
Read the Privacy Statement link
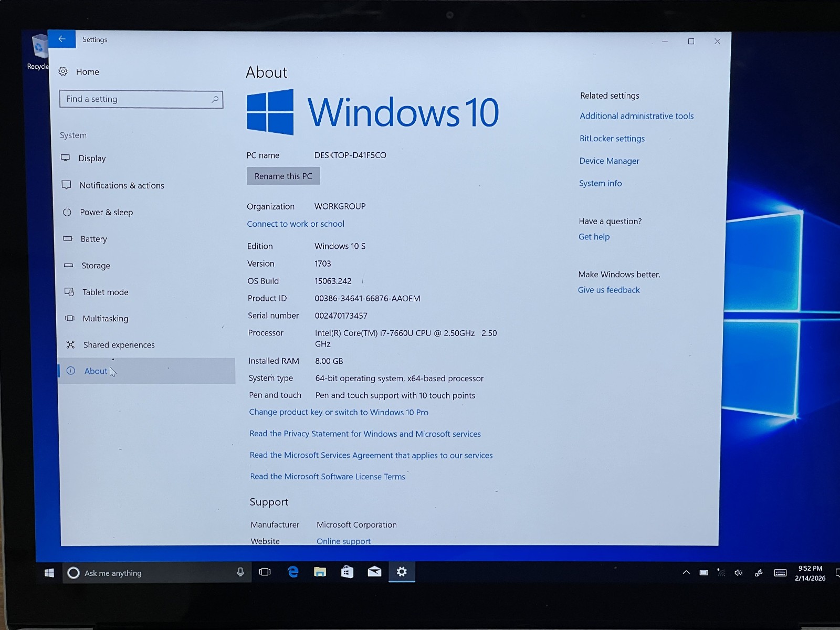(365, 434)
